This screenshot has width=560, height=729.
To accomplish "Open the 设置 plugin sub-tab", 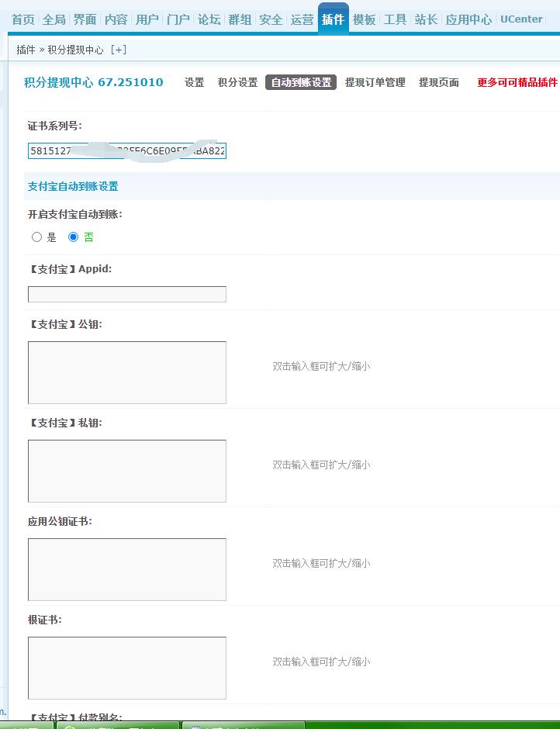I will (194, 82).
